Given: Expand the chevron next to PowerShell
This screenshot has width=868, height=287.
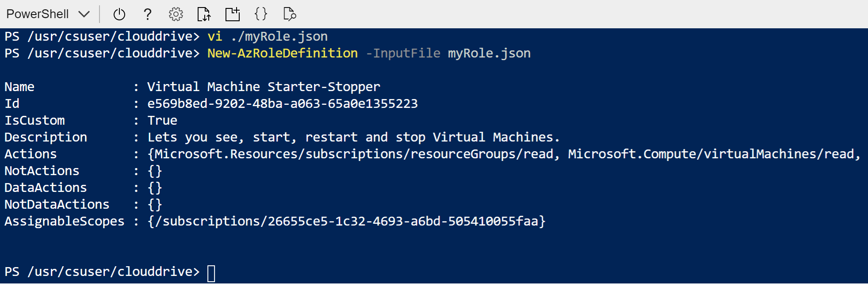Looking at the screenshot, I should (84, 14).
